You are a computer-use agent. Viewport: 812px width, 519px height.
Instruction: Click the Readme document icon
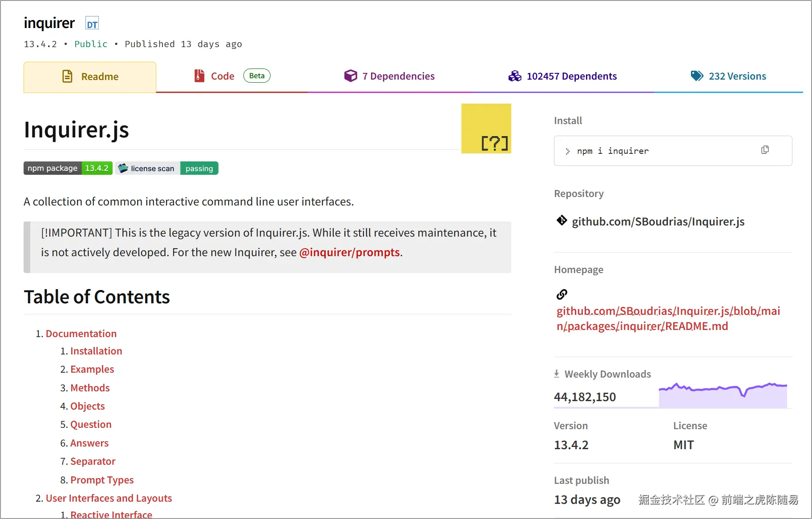click(x=67, y=76)
